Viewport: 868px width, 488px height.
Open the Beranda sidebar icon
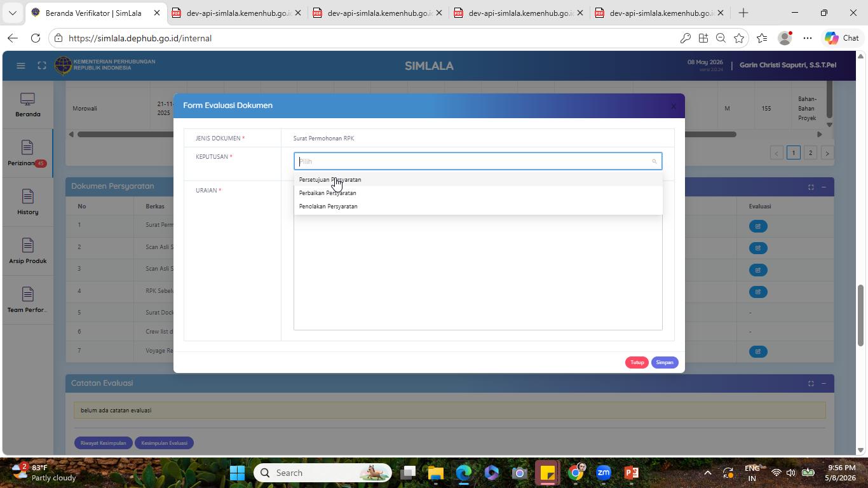[x=27, y=105]
